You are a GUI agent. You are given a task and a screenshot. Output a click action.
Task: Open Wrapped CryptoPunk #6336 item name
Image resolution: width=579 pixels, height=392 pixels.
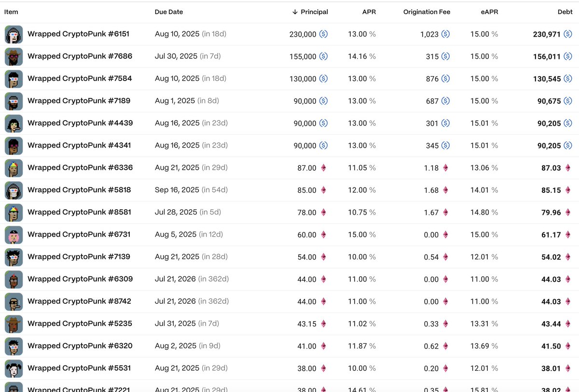(x=80, y=168)
